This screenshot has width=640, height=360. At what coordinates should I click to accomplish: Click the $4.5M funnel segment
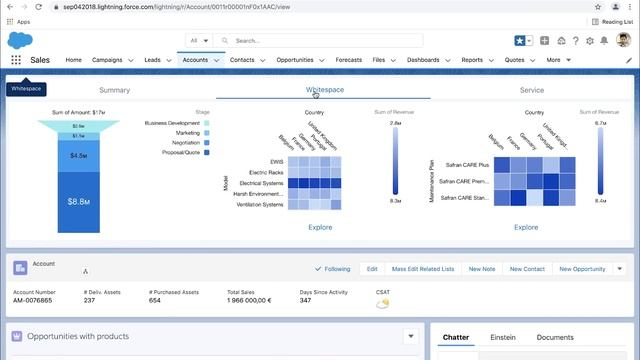pyautogui.click(x=79, y=156)
